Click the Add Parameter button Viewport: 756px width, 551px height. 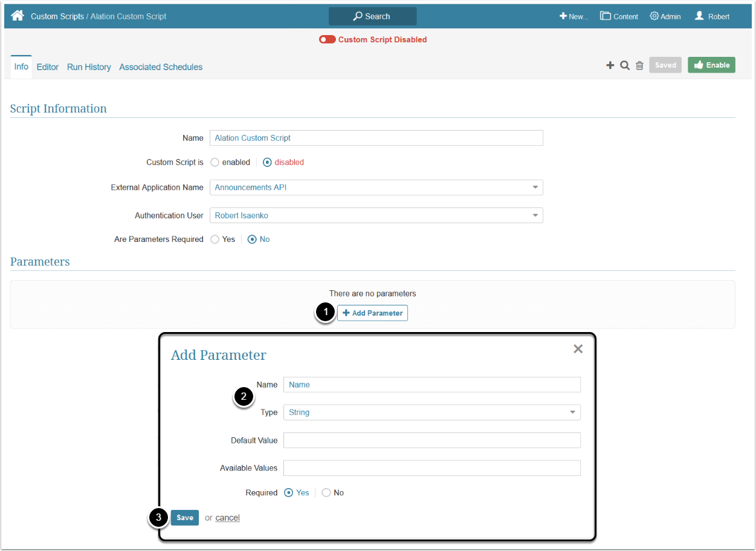pos(372,313)
